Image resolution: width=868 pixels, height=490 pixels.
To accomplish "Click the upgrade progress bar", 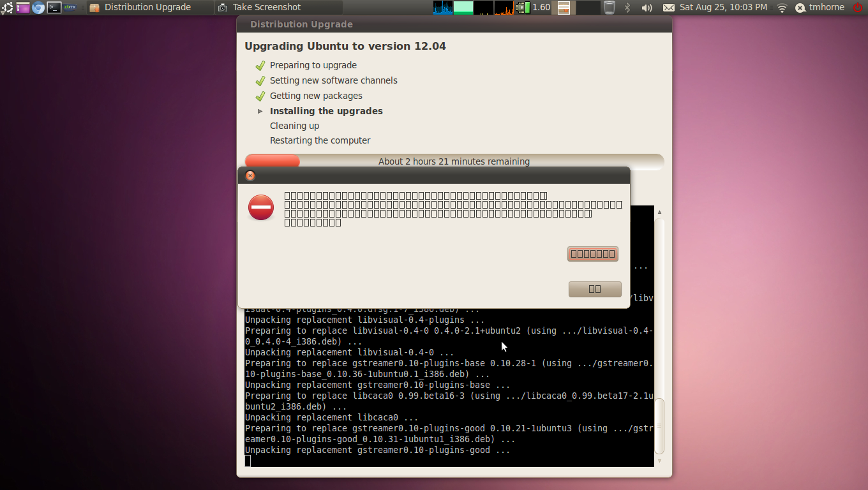I will pyautogui.click(x=454, y=161).
